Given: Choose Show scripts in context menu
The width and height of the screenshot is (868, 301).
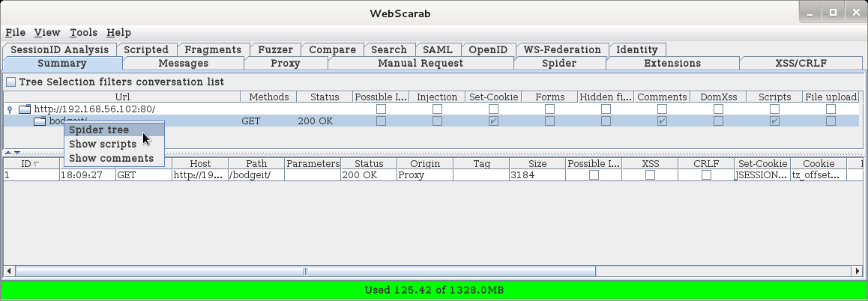Looking at the screenshot, I should tap(114, 144).
